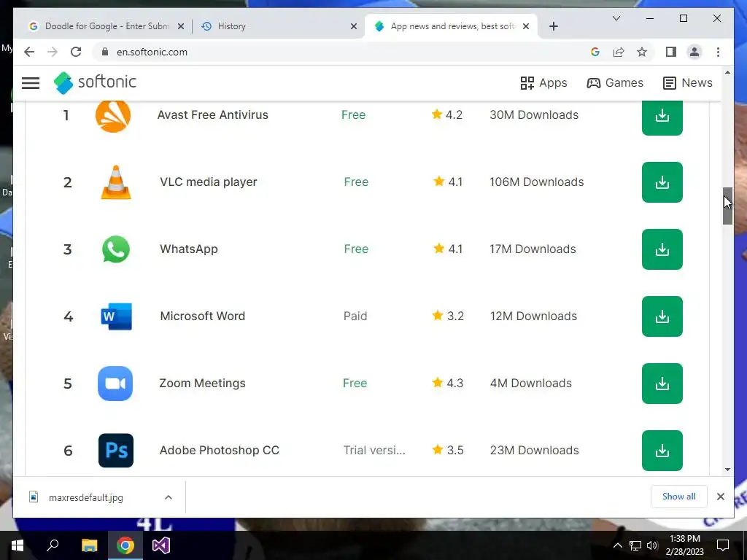Screen dimensions: 747x560
Task: Click the vertical scrollbar thumb
Action: point(727,206)
